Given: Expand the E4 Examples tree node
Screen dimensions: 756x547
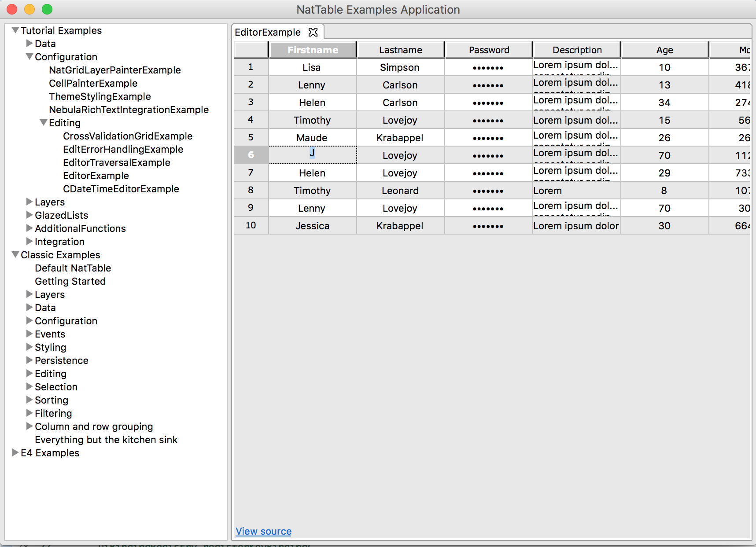Looking at the screenshot, I should (15, 452).
